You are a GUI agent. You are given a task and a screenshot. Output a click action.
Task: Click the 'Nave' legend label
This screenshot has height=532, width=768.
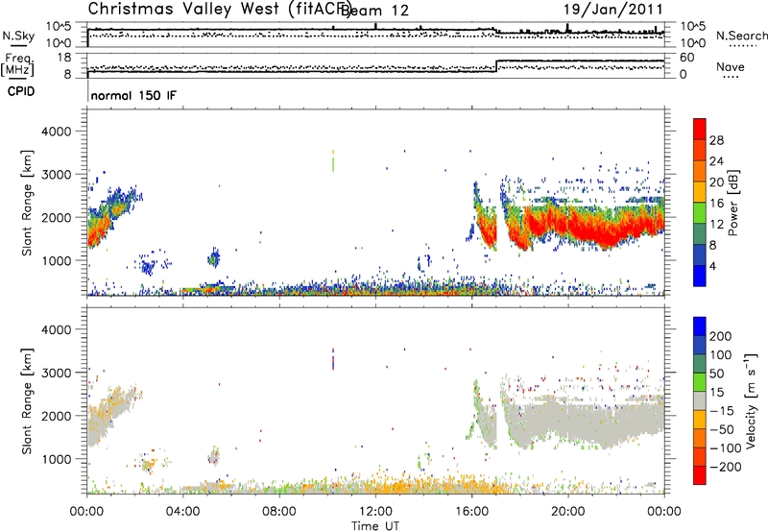point(730,66)
